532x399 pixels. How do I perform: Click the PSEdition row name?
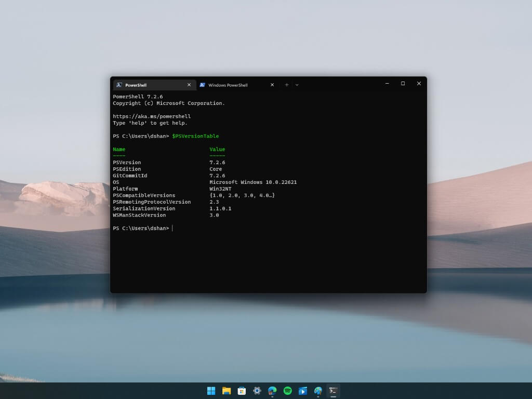pyautogui.click(x=127, y=169)
